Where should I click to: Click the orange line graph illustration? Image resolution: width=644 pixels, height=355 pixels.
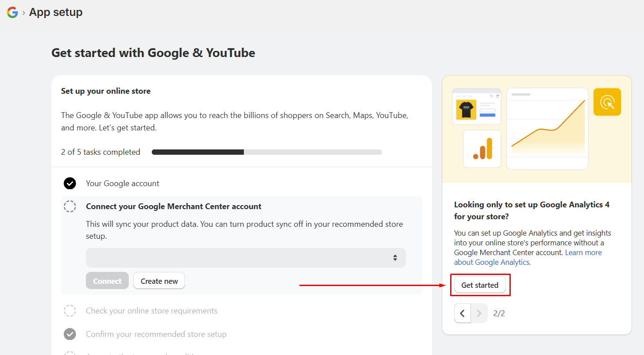pos(547,129)
